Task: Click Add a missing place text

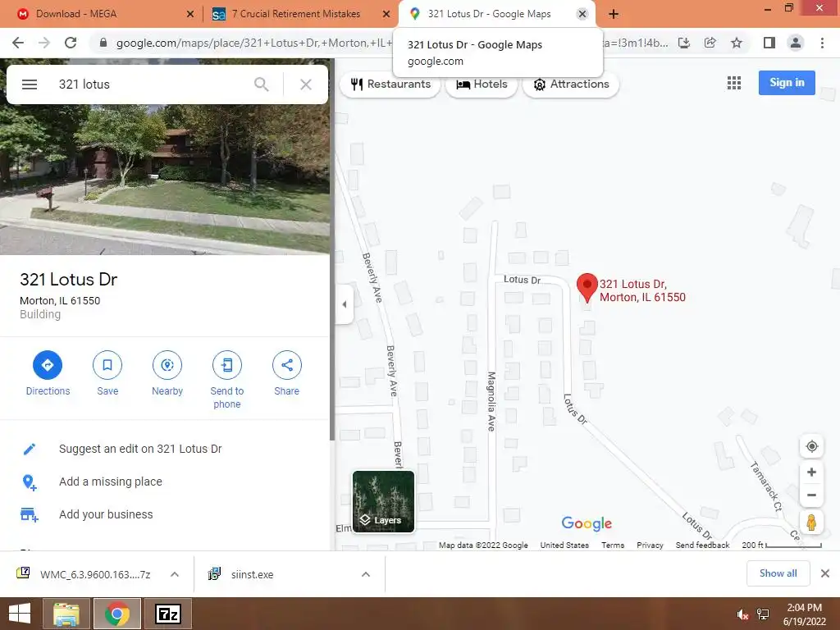Action: [111, 482]
